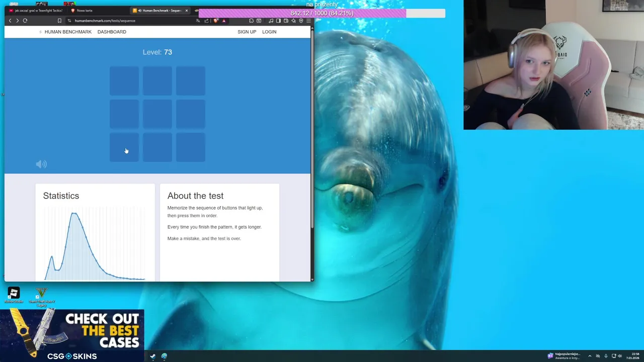Click the 'About the test' heading

coord(195,196)
